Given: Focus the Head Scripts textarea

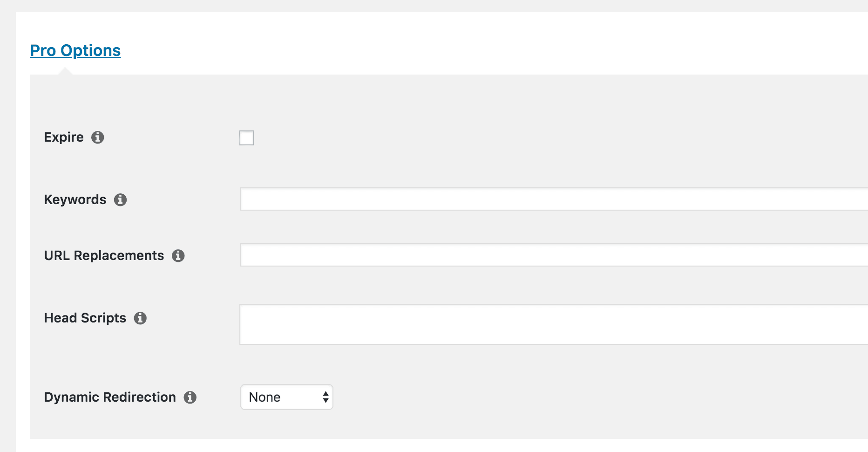Looking at the screenshot, I should 554,324.
